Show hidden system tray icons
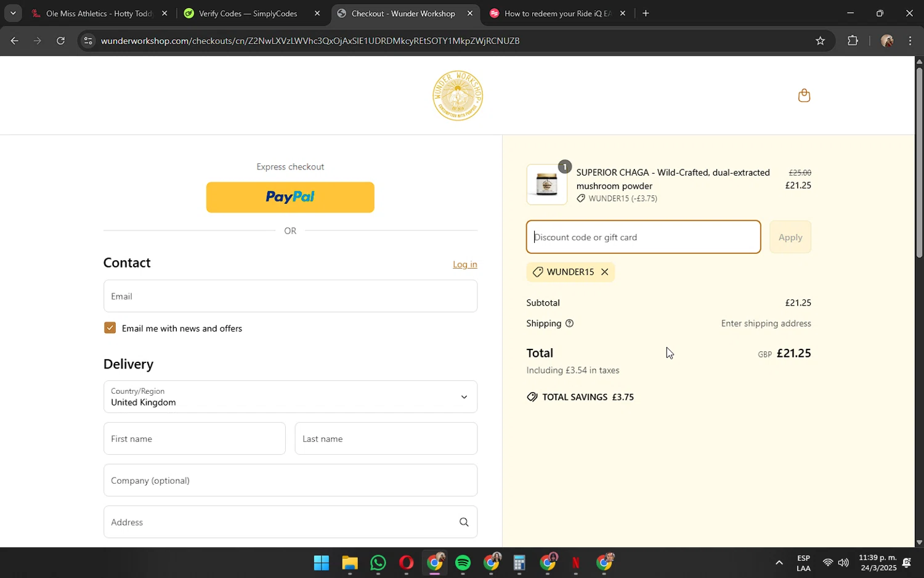The width and height of the screenshot is (924, 578). click(779, 563)
